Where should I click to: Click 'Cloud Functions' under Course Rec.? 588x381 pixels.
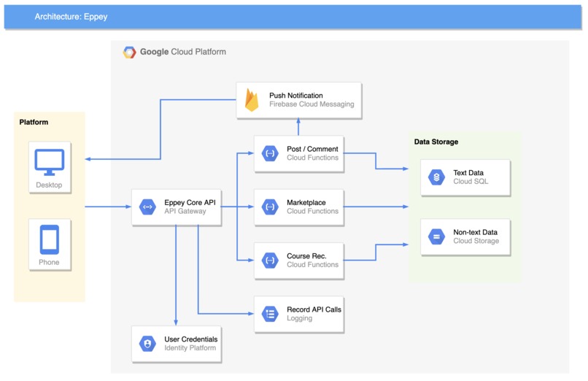pos(312,265)
